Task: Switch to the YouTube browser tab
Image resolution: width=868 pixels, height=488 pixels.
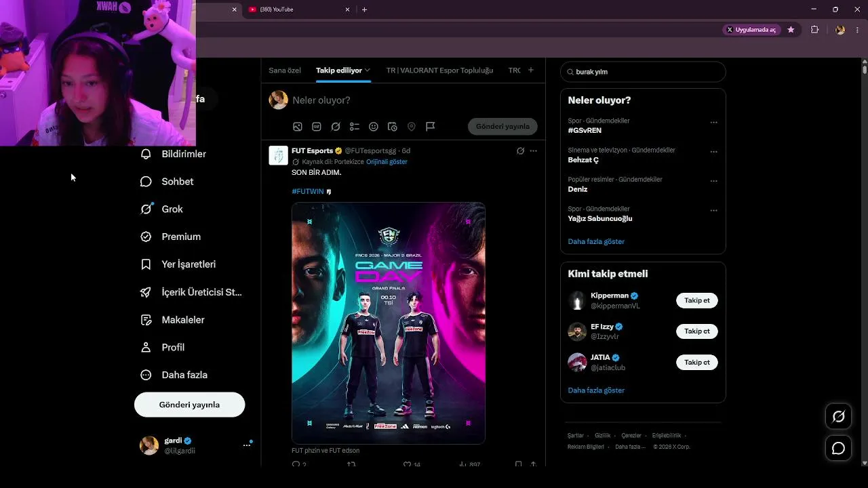Action: click(x=298, y=9)
